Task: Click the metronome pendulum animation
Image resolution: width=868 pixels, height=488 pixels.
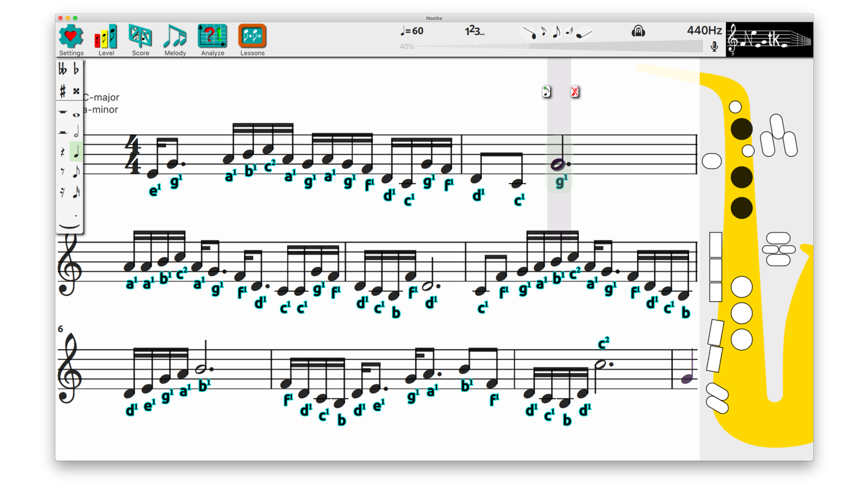Action: pos(557,32)
